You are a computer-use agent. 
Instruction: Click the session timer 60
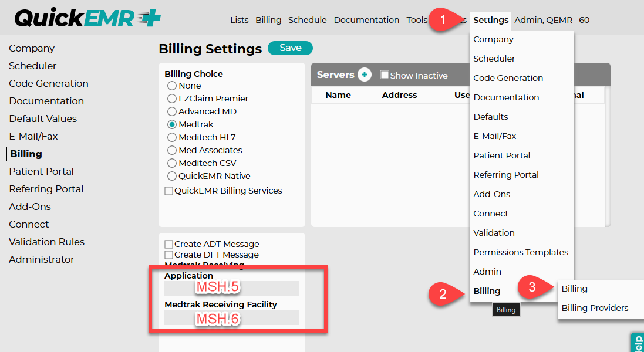pos(584,20)
